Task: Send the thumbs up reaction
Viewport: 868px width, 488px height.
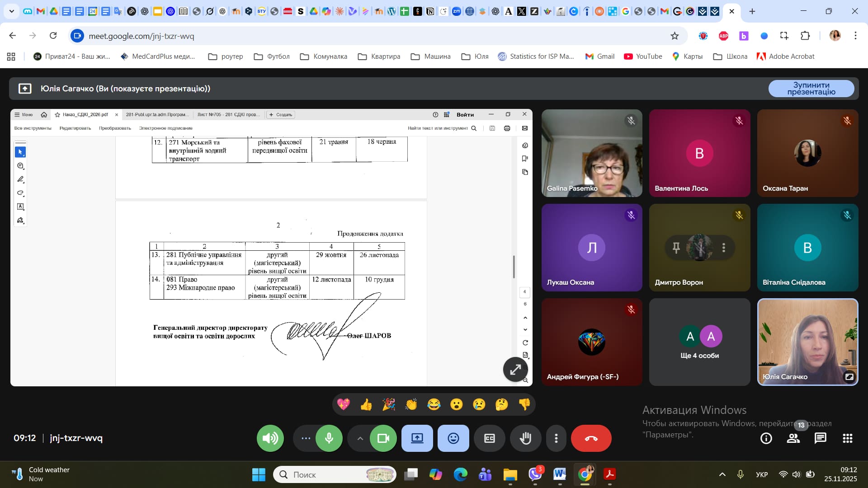Action: [x=366, y=404]
